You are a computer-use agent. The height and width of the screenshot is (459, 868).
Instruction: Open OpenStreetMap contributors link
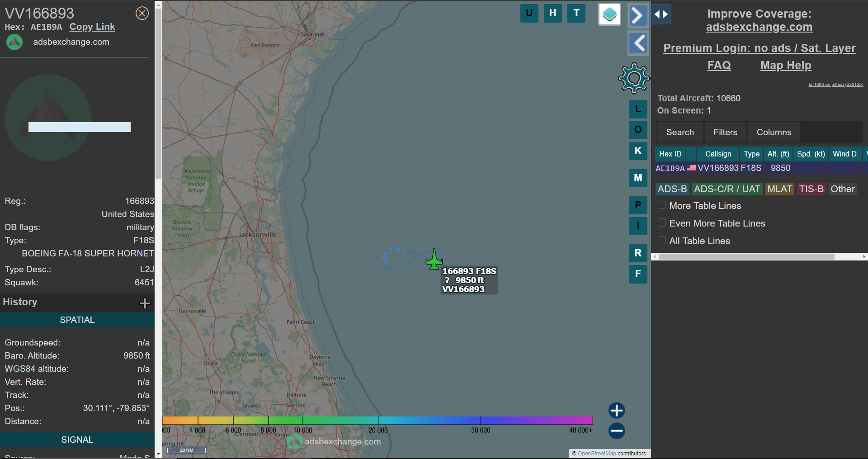[x=597, y=453]
